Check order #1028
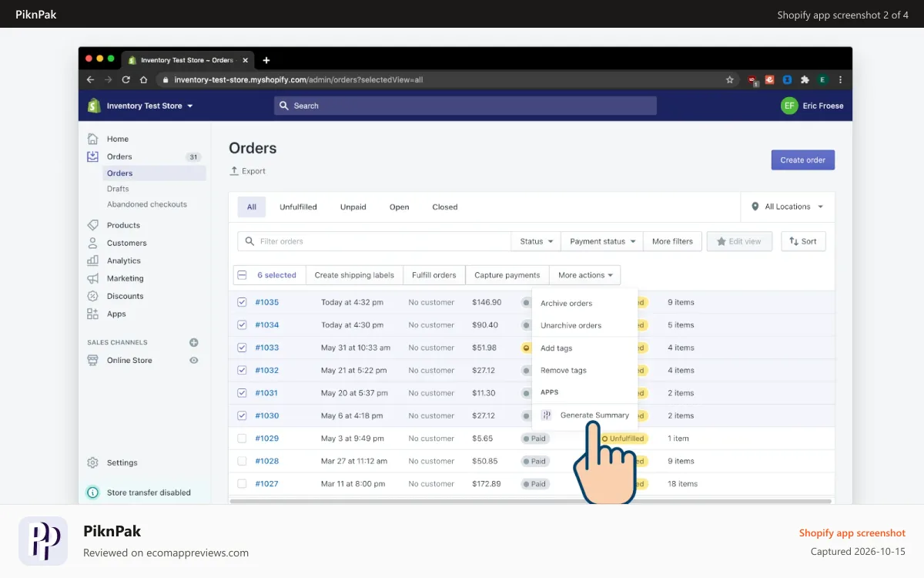924x578 pixels. pos(242,461)
